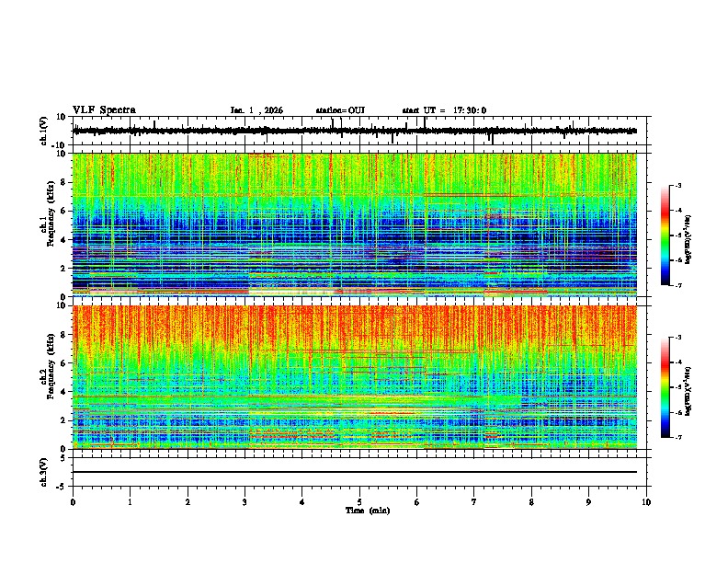Click the 'VLF Spectra' plot title
Screen dimensions: 728x563
[104, 110]
